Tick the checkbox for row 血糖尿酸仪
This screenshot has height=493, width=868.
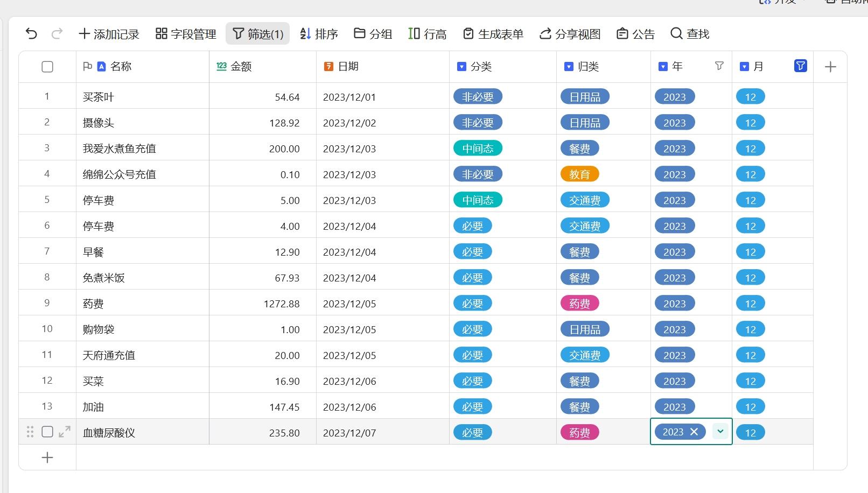pyautogui.click(x=47, y=432)
